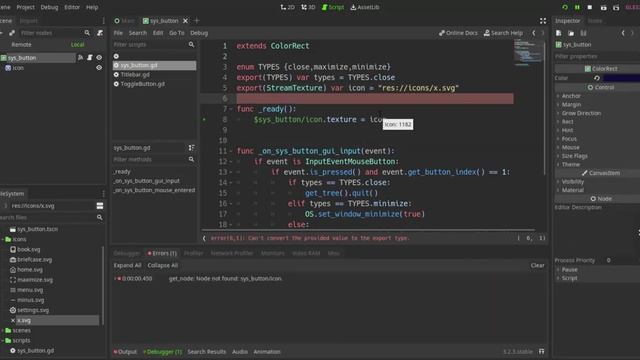
Task: Expand the scenes folder
Action: click(3, 330)
